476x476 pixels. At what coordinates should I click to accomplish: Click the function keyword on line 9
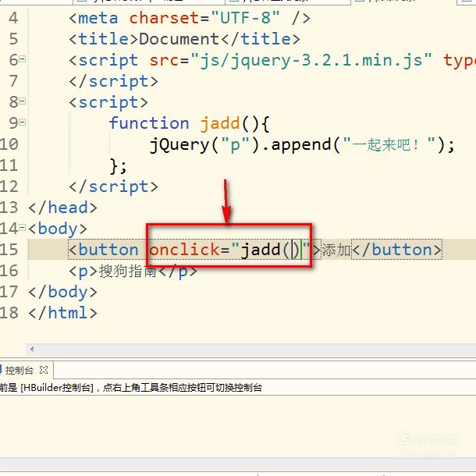tap(149, 123)
